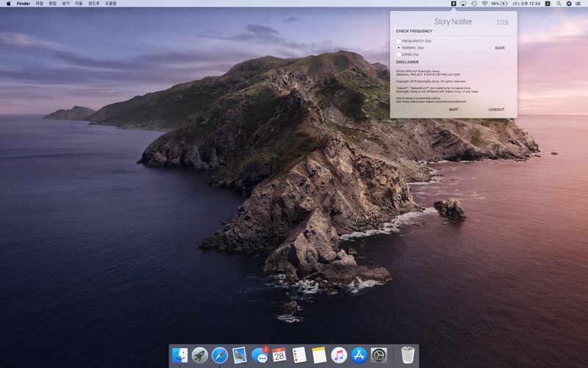Click the LOGOUT button
588x368 pixels.
click(x=497, y=110)
